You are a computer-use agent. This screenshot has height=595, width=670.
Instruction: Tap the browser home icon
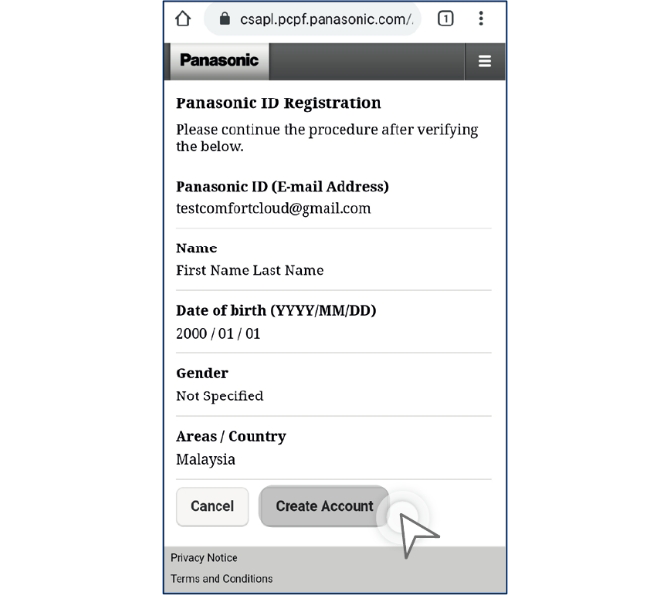[x=183, y=19]
